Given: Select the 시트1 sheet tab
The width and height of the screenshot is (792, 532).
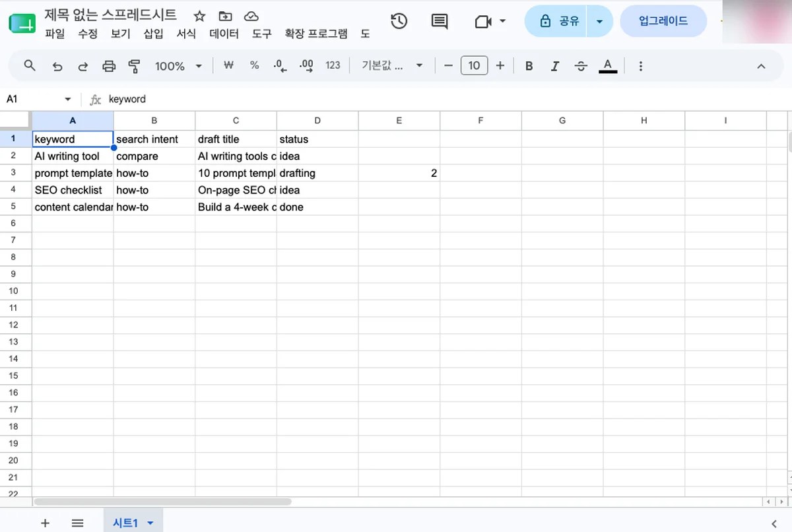Looking at the screenshot, I should click(125, 523).
